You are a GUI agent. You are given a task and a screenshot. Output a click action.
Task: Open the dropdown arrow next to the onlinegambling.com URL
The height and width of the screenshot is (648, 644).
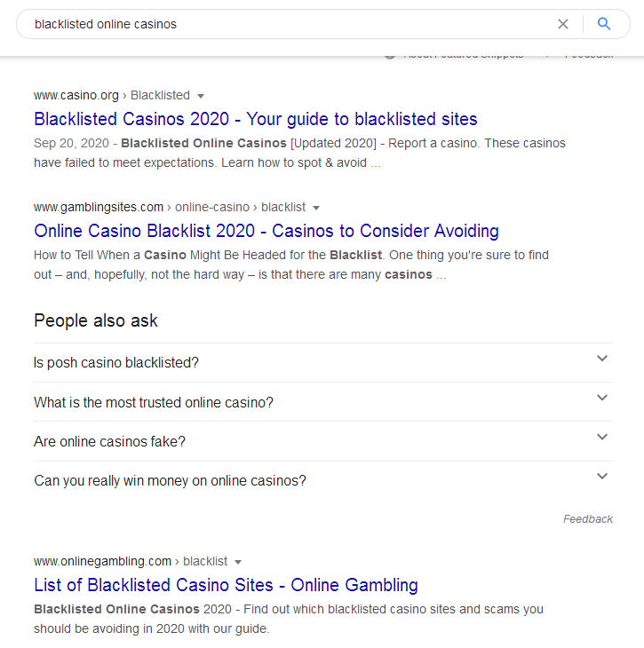point(238,562)
